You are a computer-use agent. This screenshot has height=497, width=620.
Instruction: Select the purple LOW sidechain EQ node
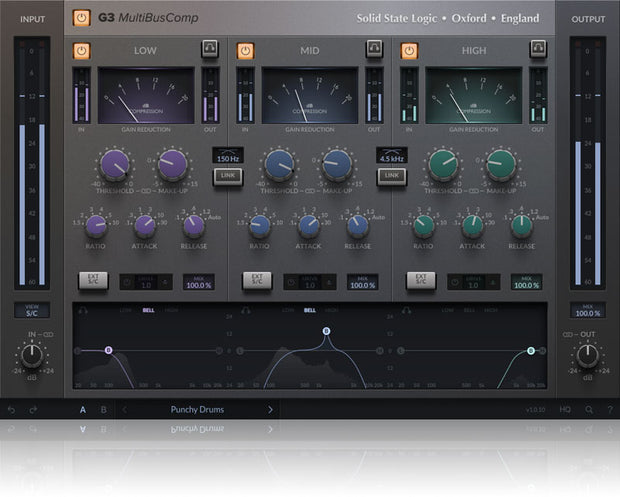pos(109,350)
